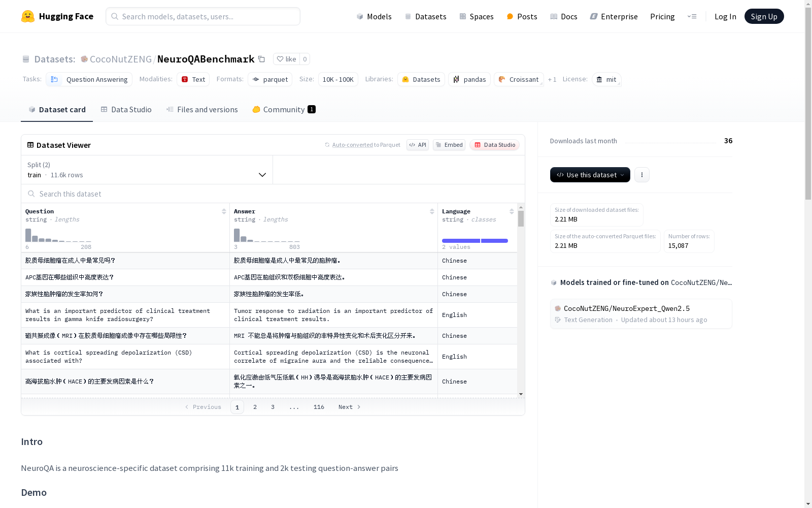Sort the Answer column
Image resolution: width=812 pixels, height=508 pixels.
pos(432,211)
